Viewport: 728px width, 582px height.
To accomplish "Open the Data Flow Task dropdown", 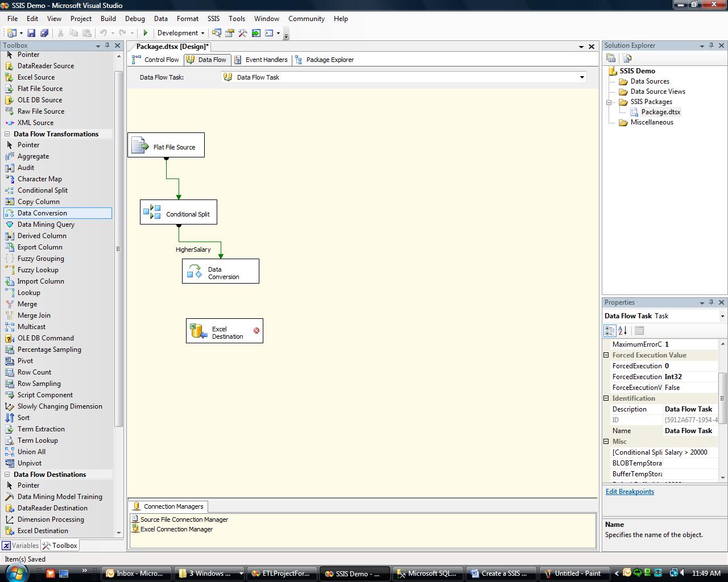I will click(x=581, y=77).
